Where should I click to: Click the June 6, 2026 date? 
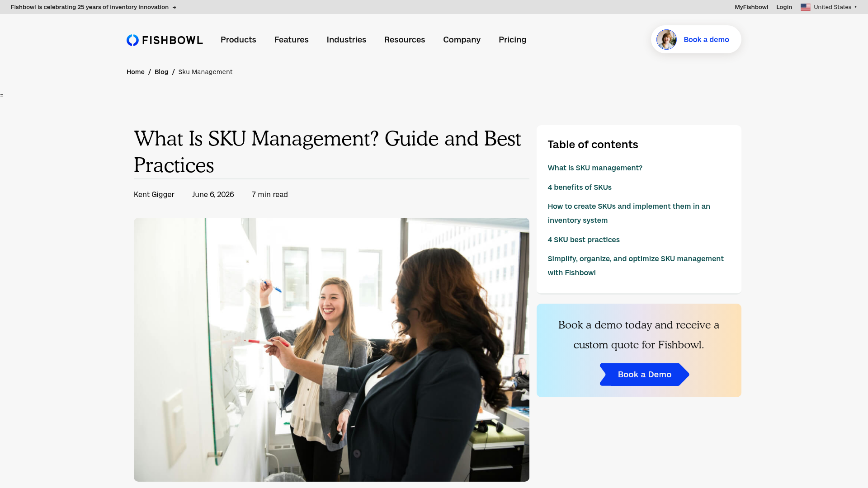(x=213, y=194)
